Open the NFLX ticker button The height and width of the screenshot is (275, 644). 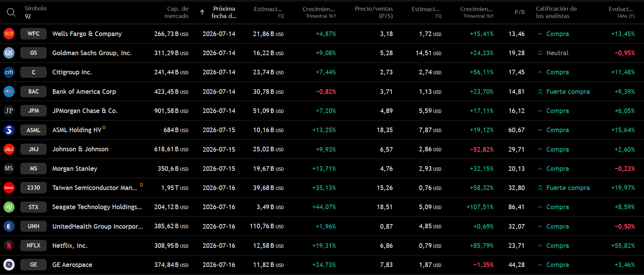point(34,246)
